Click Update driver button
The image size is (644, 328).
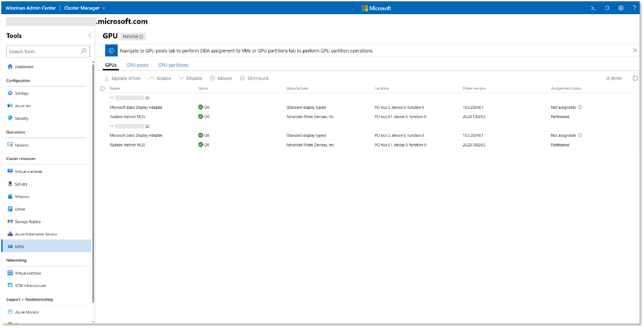click(122, 78)
